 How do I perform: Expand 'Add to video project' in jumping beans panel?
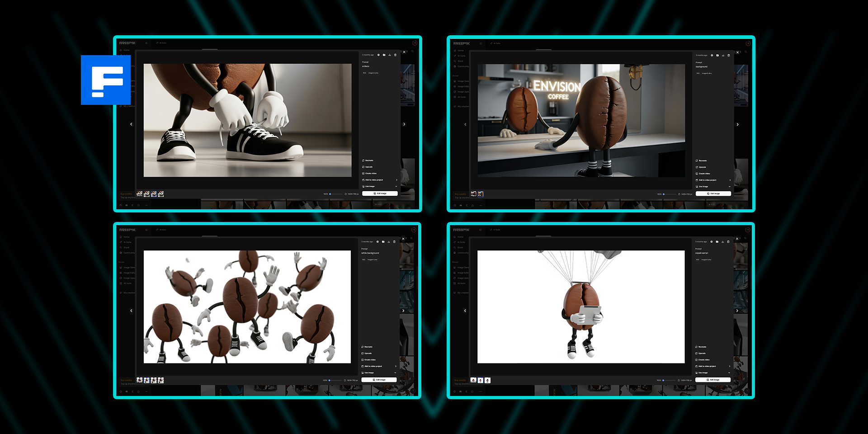396,366
